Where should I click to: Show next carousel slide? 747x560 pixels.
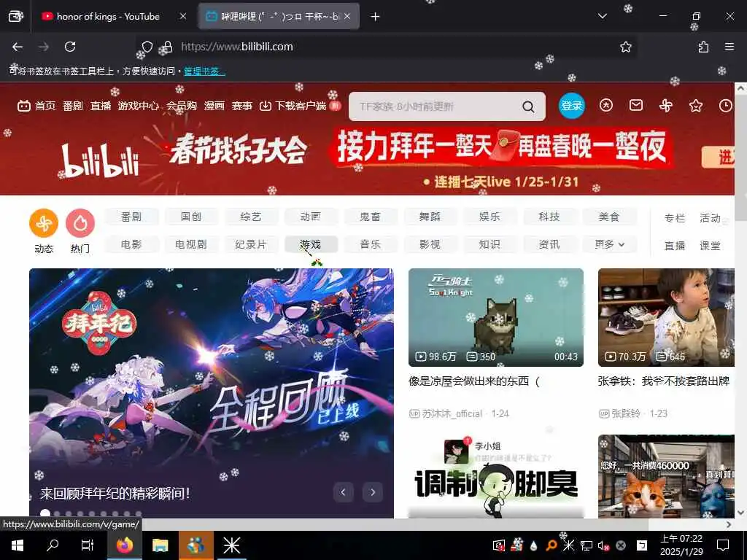click(x=373, y=492)
